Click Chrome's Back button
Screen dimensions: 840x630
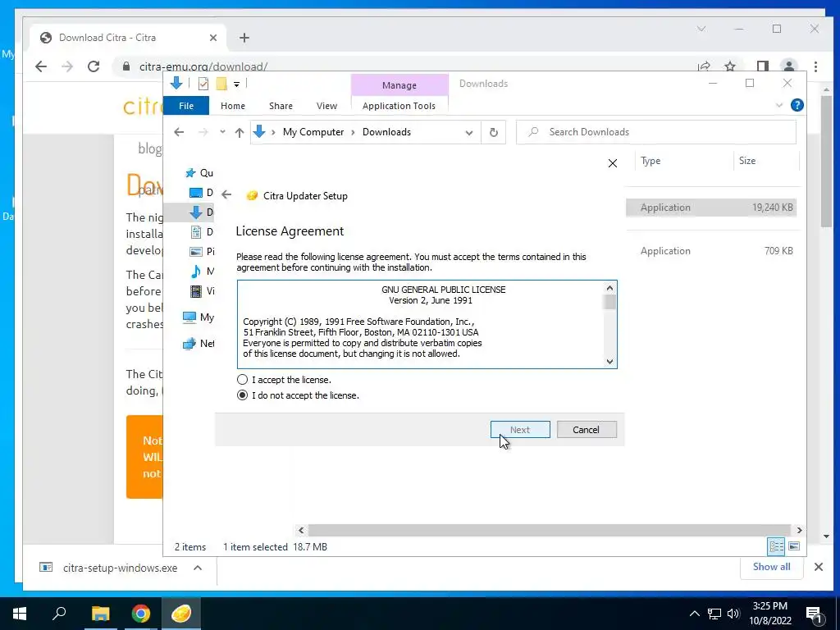click(41, 66)
